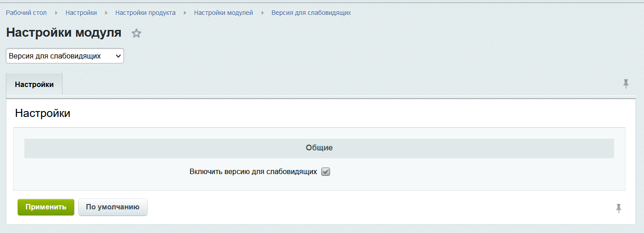644x233 pixels.
Task: Expand breadcrumb arrow before Версия для слабовидящих link
Action: (x=262, y=13)
